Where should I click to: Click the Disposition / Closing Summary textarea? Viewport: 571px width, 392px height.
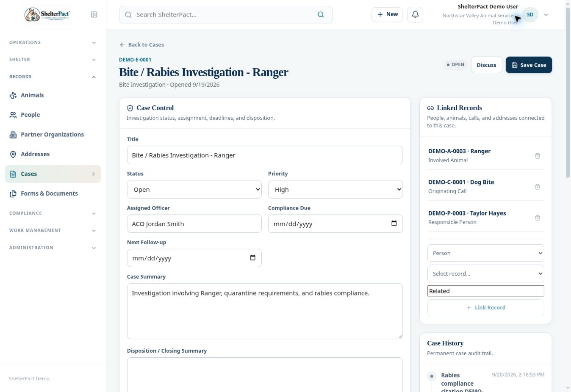click(265, 375)
